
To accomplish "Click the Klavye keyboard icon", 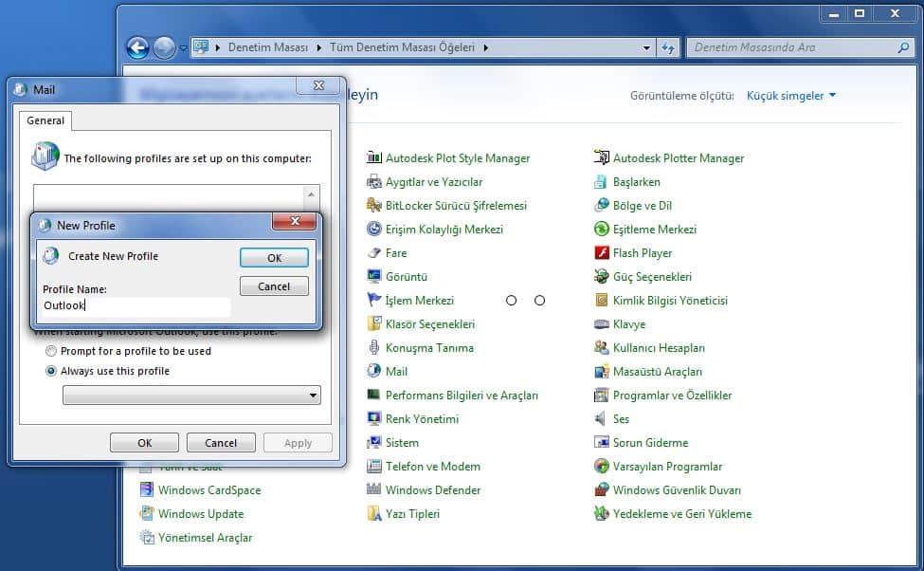I will 602,324.
